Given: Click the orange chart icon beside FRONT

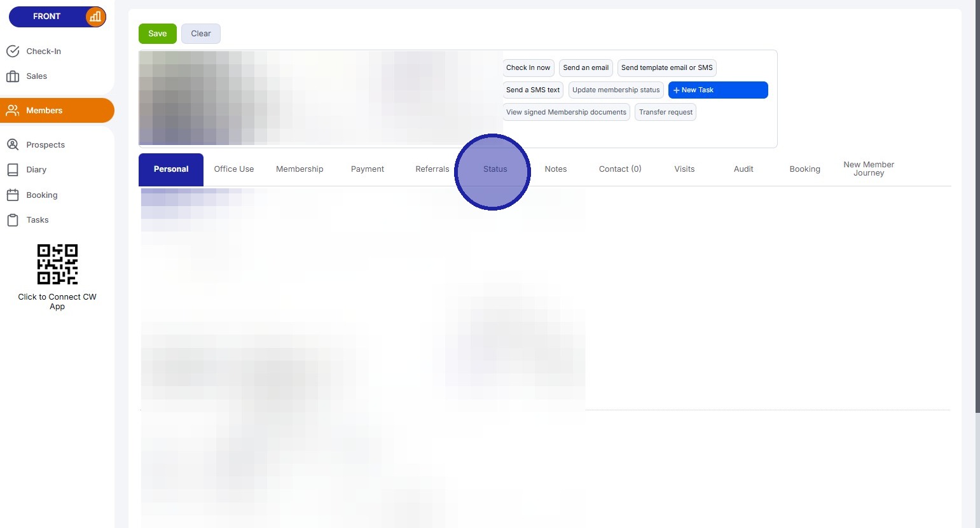Looking at the screenshot, I should [95, 17].
